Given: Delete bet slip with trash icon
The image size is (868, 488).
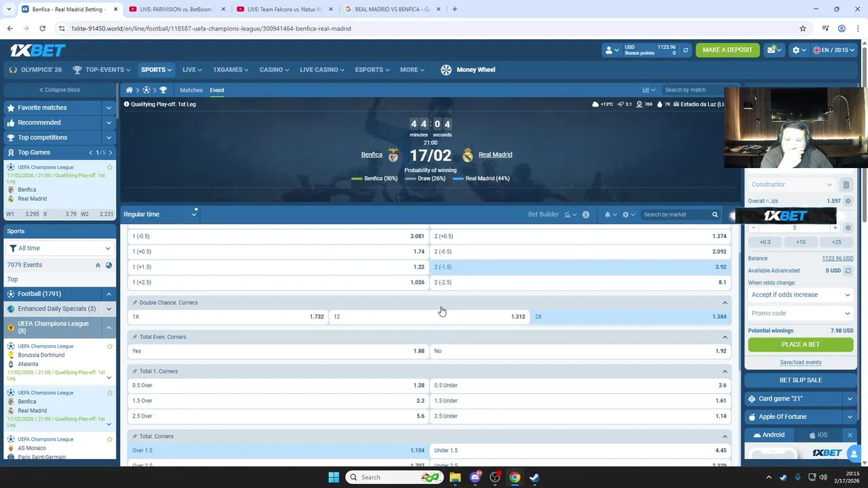Looking at the screenshot, I should click(846, 184).
